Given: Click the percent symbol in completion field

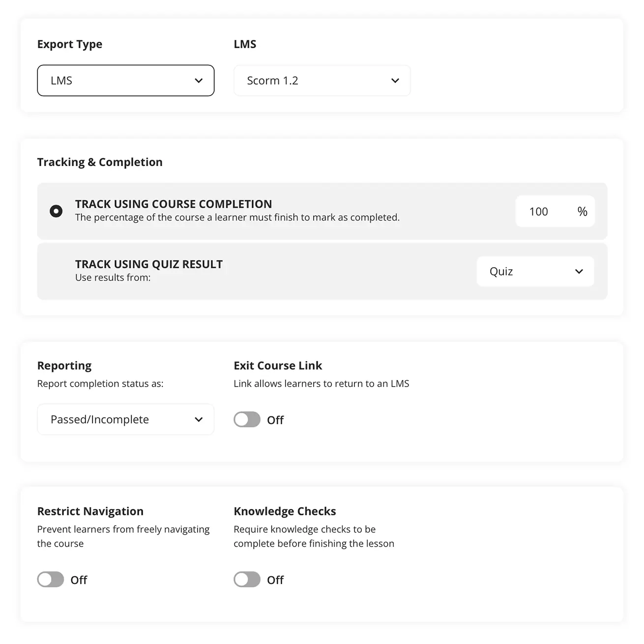Looking at the screenshot, I should tap(582, 212).
